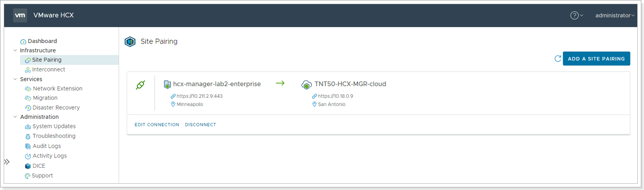The height and width of the screenshot is (190, 644).
Task: Click the Troubleshooting icon
Action: (x=28, y=136)
